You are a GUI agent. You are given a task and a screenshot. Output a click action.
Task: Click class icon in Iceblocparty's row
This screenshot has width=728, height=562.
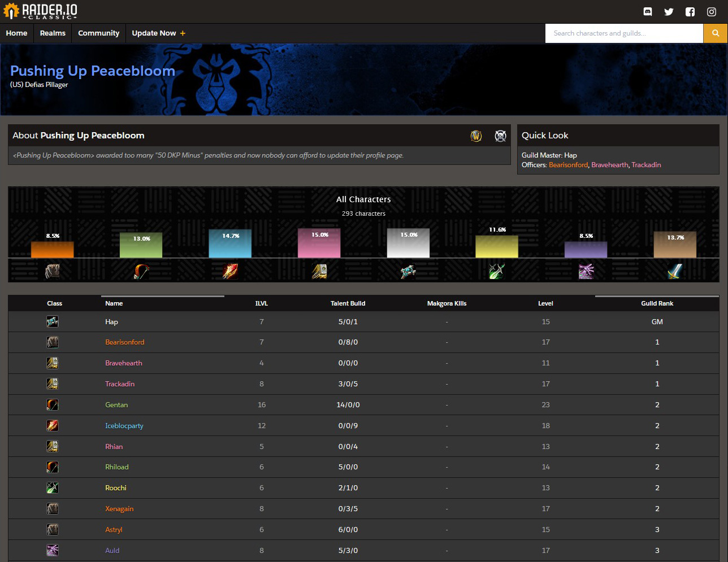[53, 426]
